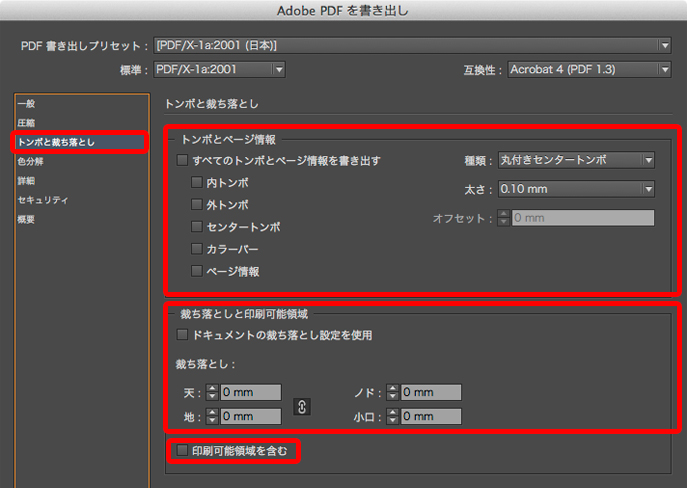
Task: Select トンボと裁ち落とし in the sidebar
Action: pos(80,142)
